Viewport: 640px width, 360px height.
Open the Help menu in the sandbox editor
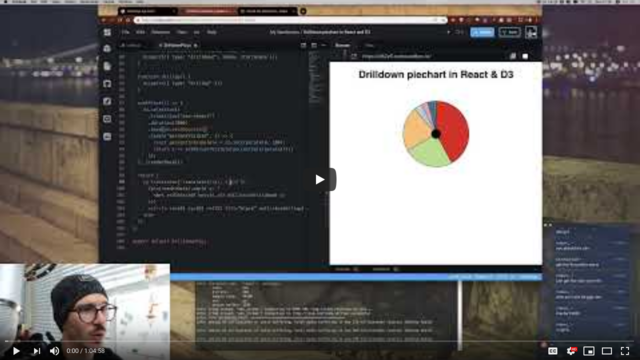tap(211, 32)
